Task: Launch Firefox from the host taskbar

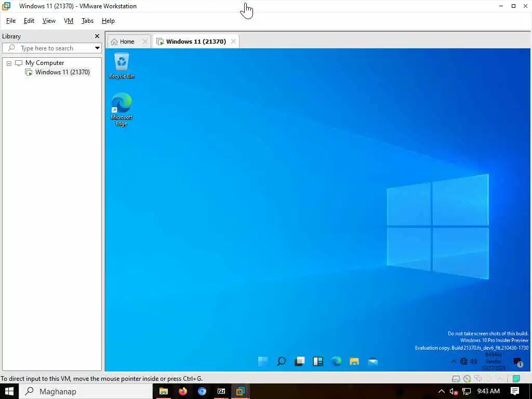Action: pyautogui.click(x=183, y=391)
